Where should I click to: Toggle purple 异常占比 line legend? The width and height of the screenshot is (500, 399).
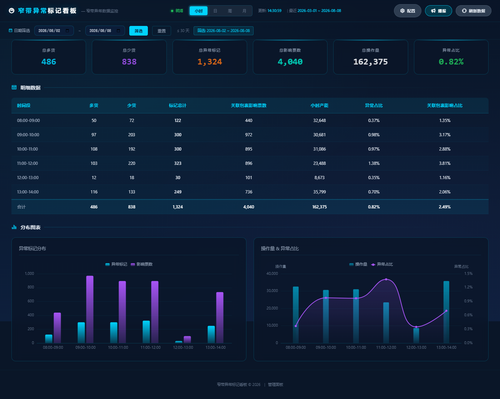coord(382,264)
